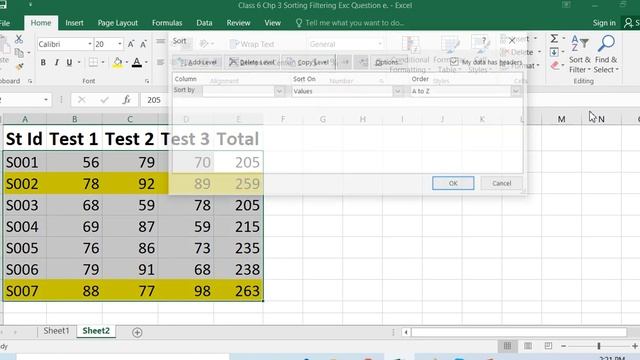Open Font dialog launcher arrow

pyautogui.click(x=147, y=81)
